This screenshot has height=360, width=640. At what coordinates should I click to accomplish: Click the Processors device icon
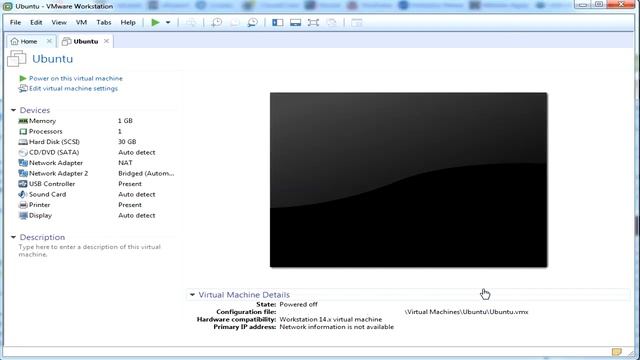(23, 131)
